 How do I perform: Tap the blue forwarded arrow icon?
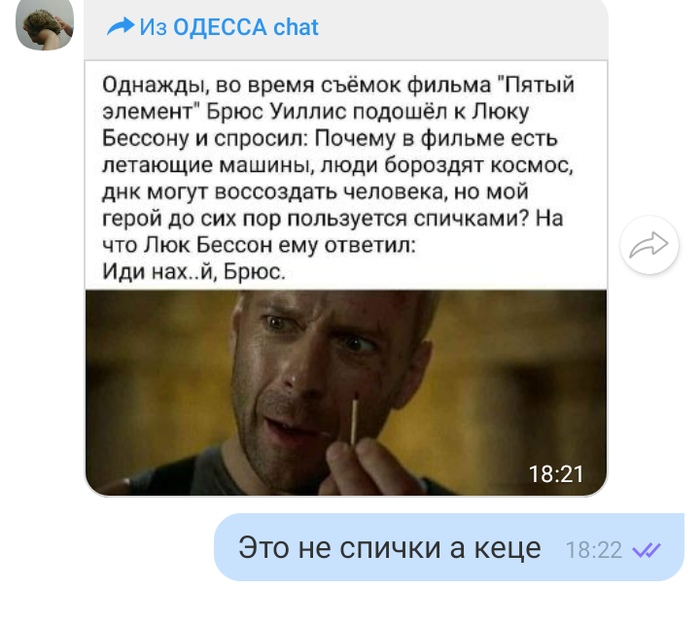click(x=121, y=26)
